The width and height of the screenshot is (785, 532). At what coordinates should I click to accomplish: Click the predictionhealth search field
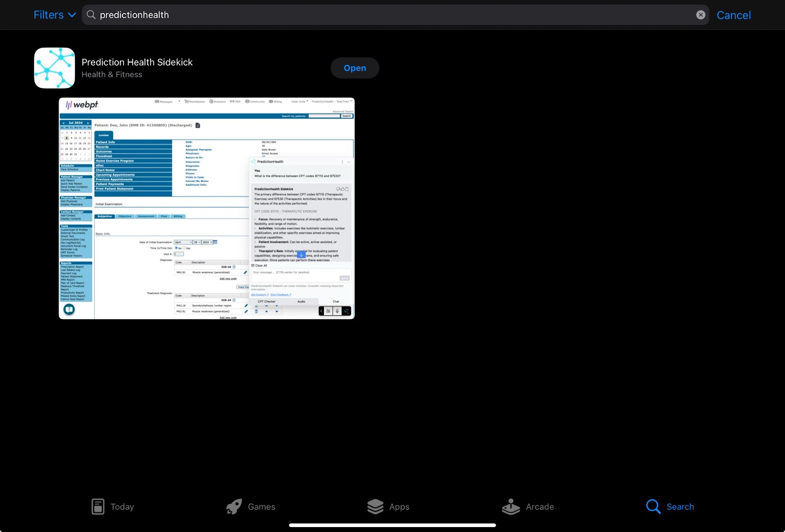click(395, 15)
